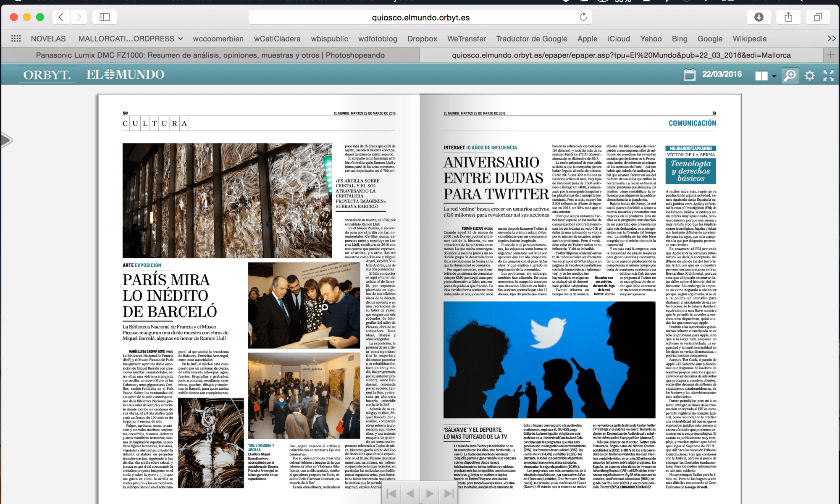Open the viewer settings gear
840x504 pixels.
pos(809,75)
